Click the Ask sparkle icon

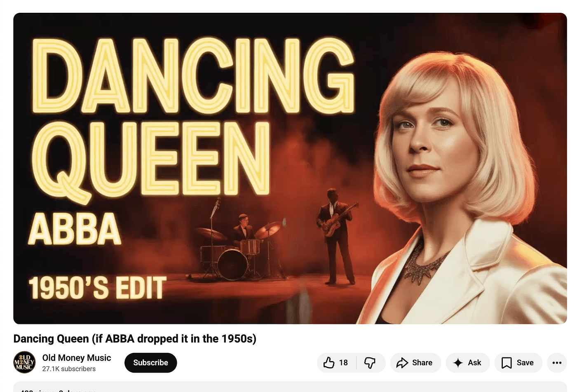point(457,363)
